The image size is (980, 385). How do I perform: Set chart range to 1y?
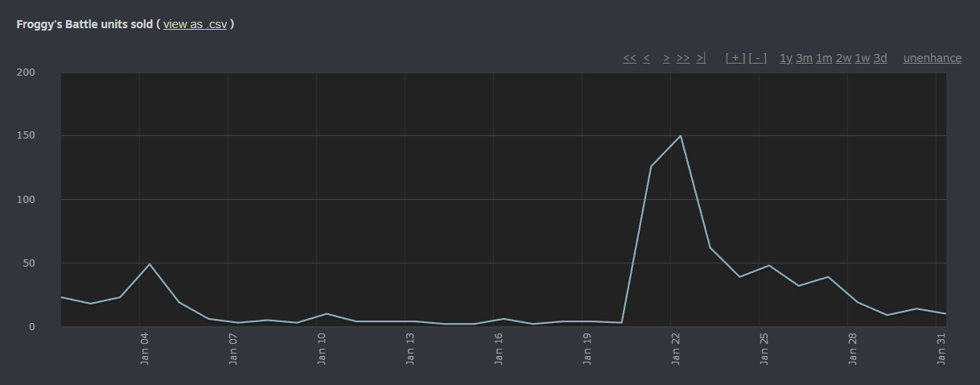pyautogui.click(x=786, y=58)
